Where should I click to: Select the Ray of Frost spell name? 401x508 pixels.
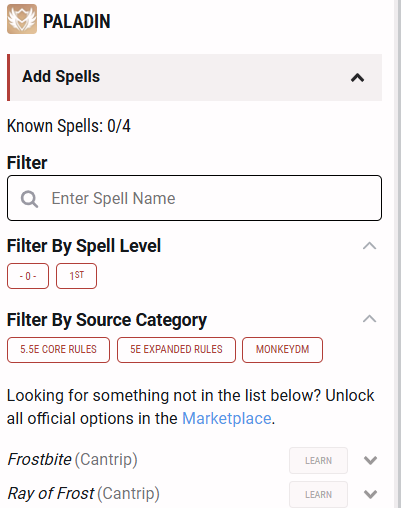click(51, 493)
